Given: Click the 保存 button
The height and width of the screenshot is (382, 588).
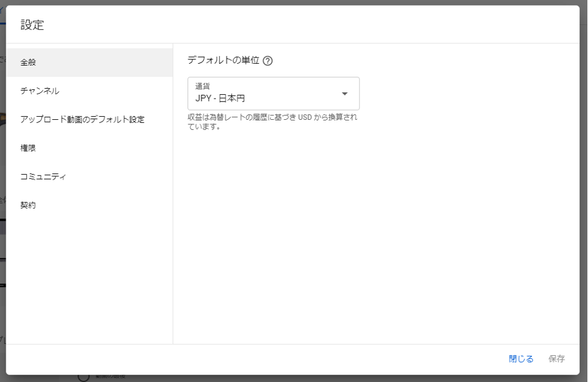Looking at the screenshot, I should click(x=556, y=359).
